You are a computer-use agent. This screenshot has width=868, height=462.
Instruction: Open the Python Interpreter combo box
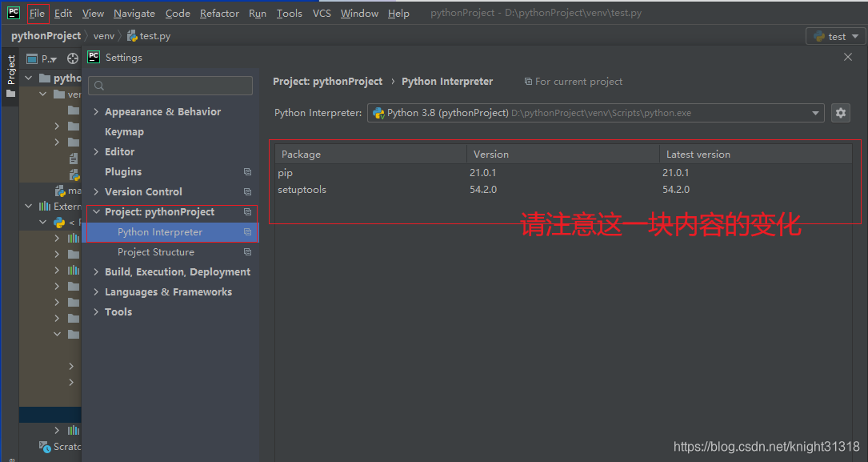coord(596,113)
